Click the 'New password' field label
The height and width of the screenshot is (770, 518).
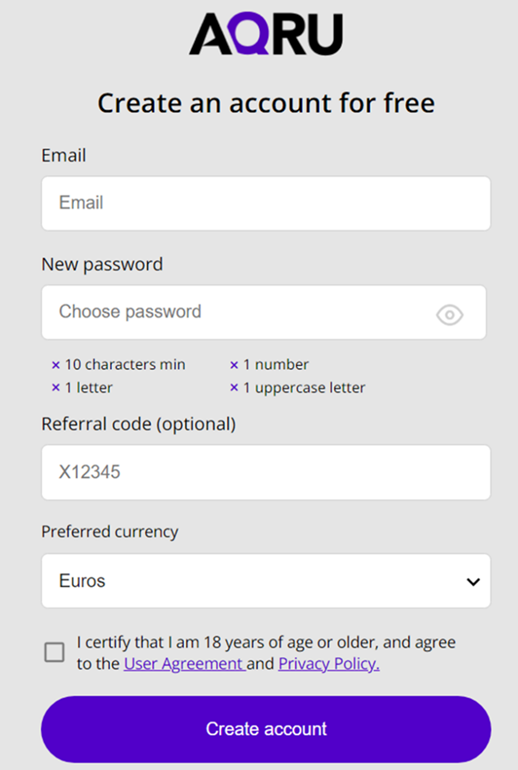(x=102, y=265)
